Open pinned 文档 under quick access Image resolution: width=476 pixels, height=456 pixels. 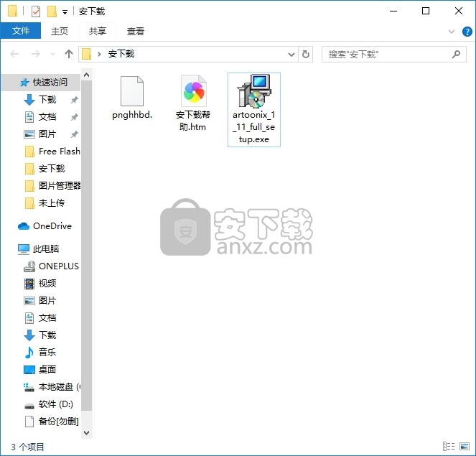pos(47,117)
